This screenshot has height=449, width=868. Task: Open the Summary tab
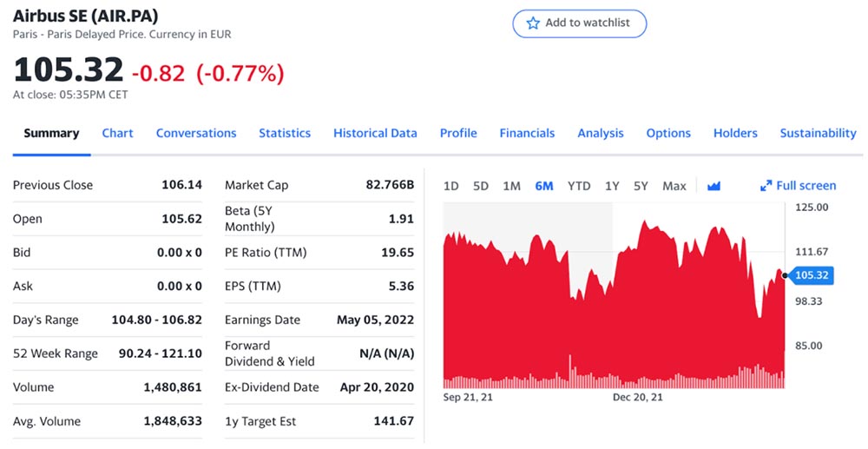(x=51, y=134)
